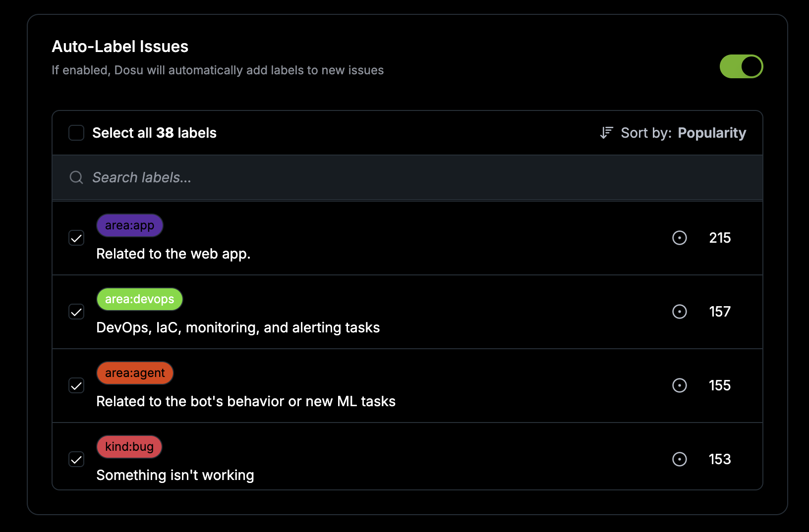This screenshot has width=809, height=532.
Task: Click the sort order icon beside Sort by
Action: [606, 133]
